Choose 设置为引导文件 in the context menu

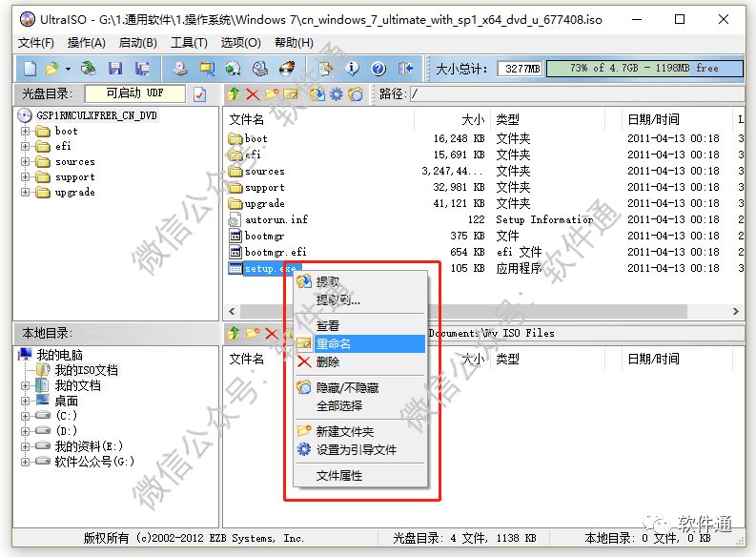360,450
